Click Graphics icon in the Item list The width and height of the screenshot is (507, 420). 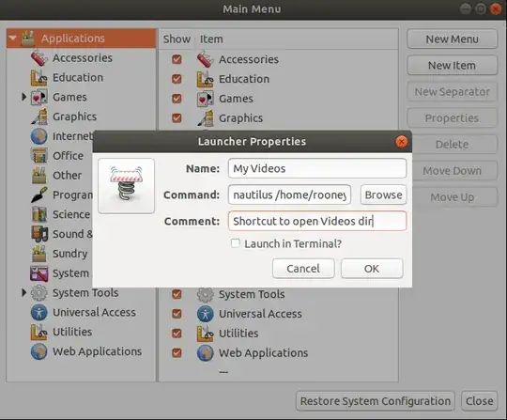206,118
